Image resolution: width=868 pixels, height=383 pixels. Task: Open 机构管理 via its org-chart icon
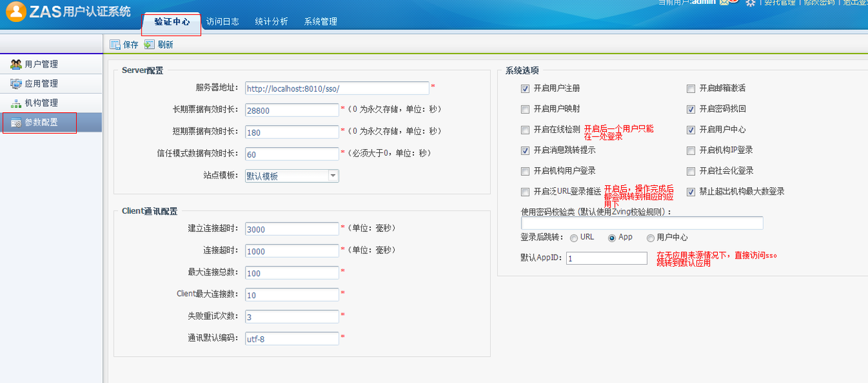point(16,103)
